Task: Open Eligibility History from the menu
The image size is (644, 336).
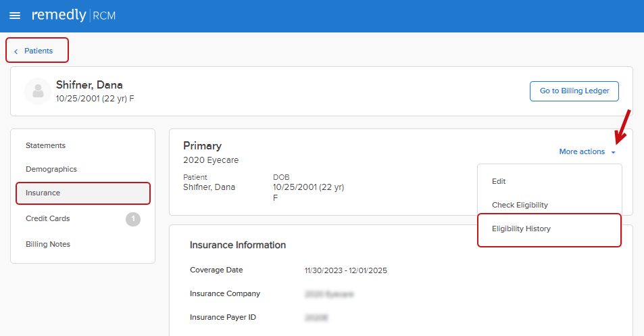Action: click(x=521, y=229)
